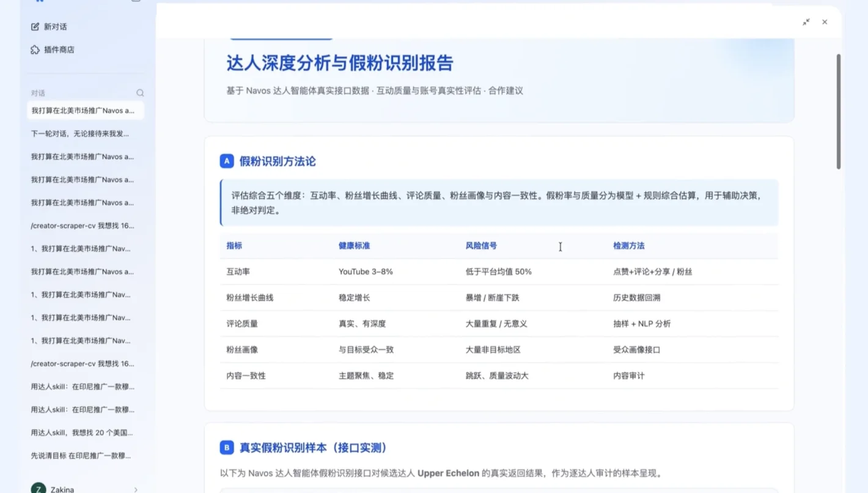Image resolution: width=868 pixels, height=493 pixels.
Task: Click the table cell 评论质量
Action: pos(242,324)
